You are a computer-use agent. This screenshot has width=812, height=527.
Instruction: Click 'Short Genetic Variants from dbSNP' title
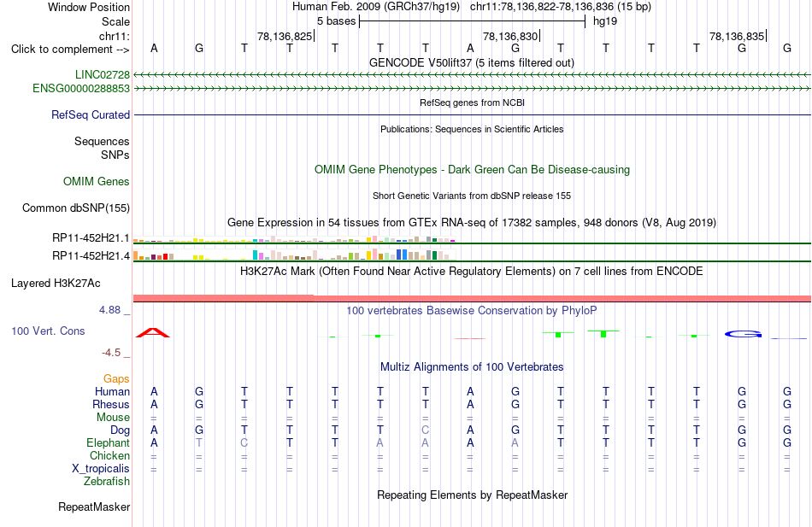(x=472, y=196)
